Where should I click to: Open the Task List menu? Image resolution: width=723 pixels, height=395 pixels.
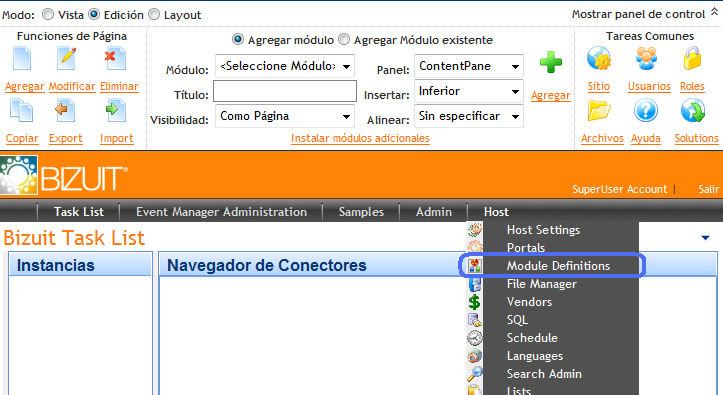pyautogui.click(x=78, y=212)
